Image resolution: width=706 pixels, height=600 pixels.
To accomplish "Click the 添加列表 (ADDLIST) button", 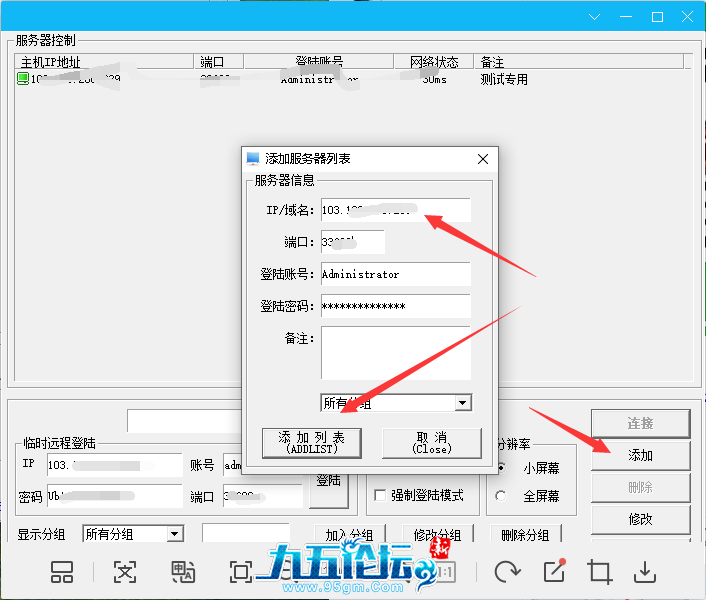I will click(x=312, y=443).
